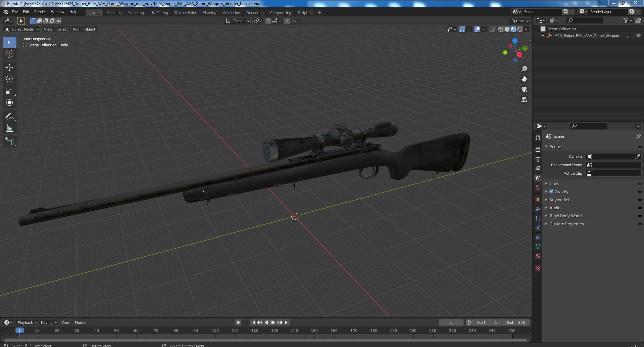The width and height of the screenshot is (644, 347).
Task: Select the Measure tool
Action: [x=9, y=128]
